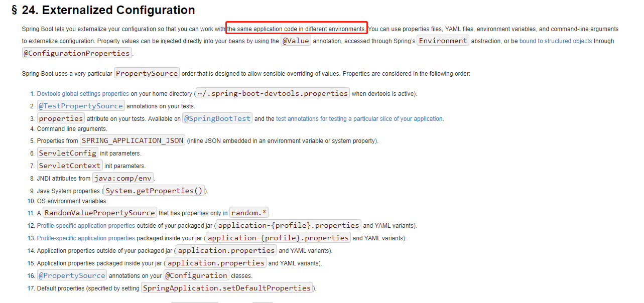Open item 12 Profile-specific application properties link
The image size is (644, 303).
(x=86, y=226)
